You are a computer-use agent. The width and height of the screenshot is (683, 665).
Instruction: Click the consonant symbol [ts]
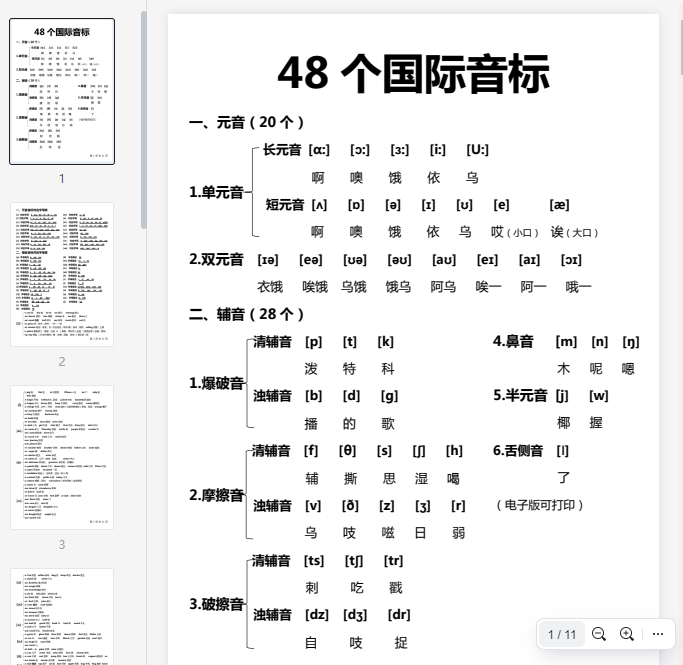pos(314,560)
